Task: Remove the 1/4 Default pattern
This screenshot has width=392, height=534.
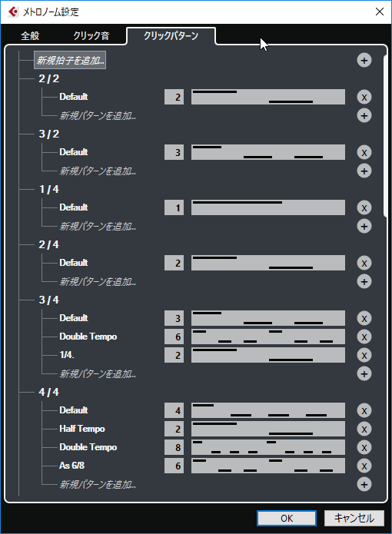Action: (x=364, y=207)
